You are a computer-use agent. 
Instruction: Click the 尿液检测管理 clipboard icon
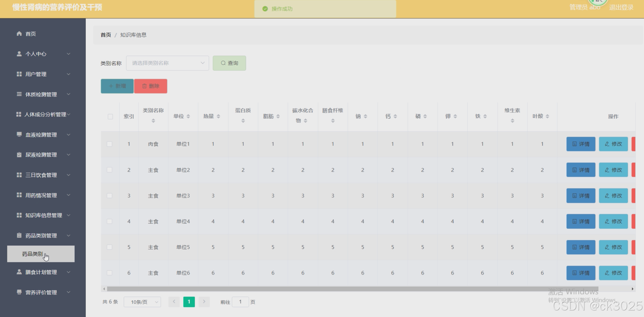pos(19,155)
